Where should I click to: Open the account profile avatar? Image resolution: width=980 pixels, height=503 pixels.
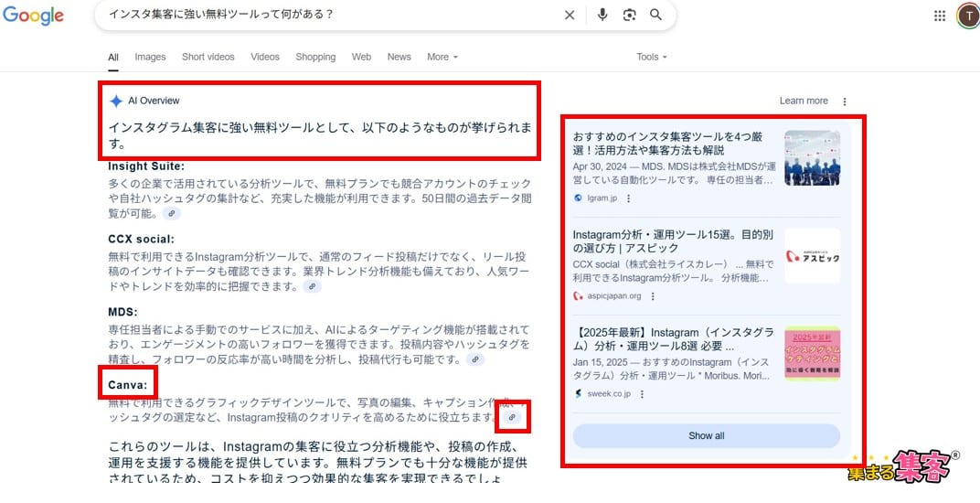(x=969, y=16)
